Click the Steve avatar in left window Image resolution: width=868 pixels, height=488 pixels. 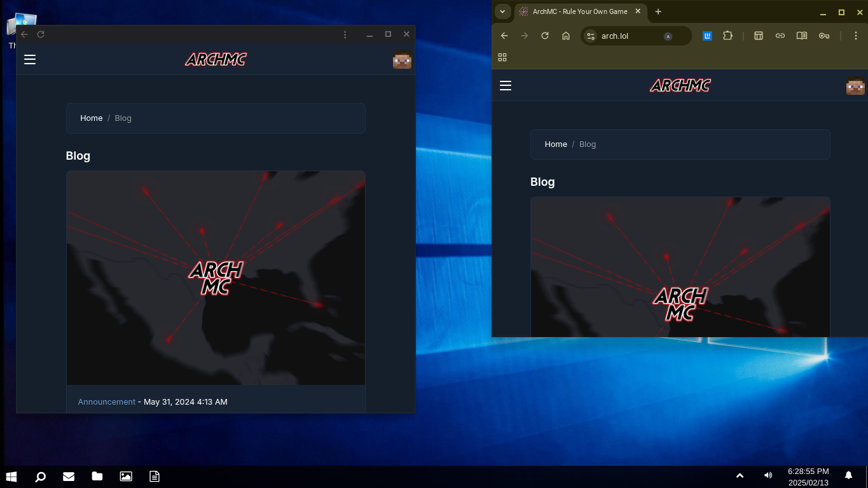point(402,60)
